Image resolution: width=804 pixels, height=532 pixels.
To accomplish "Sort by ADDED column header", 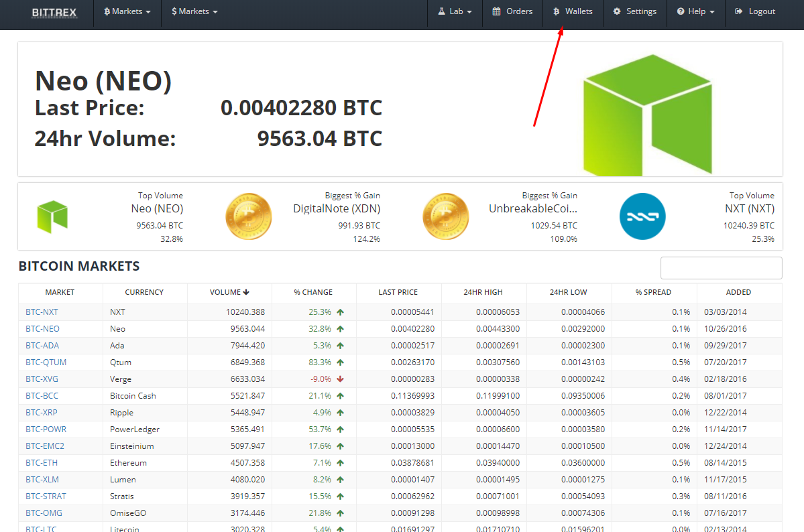I will (738, 292).
